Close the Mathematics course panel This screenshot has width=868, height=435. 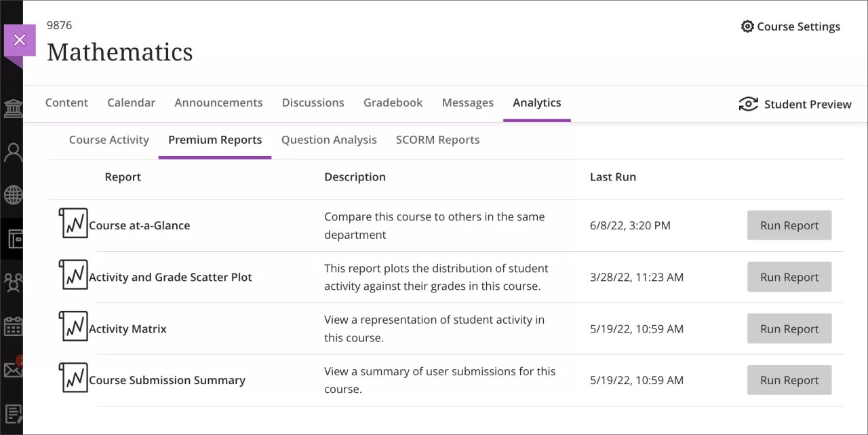point(19,39)
